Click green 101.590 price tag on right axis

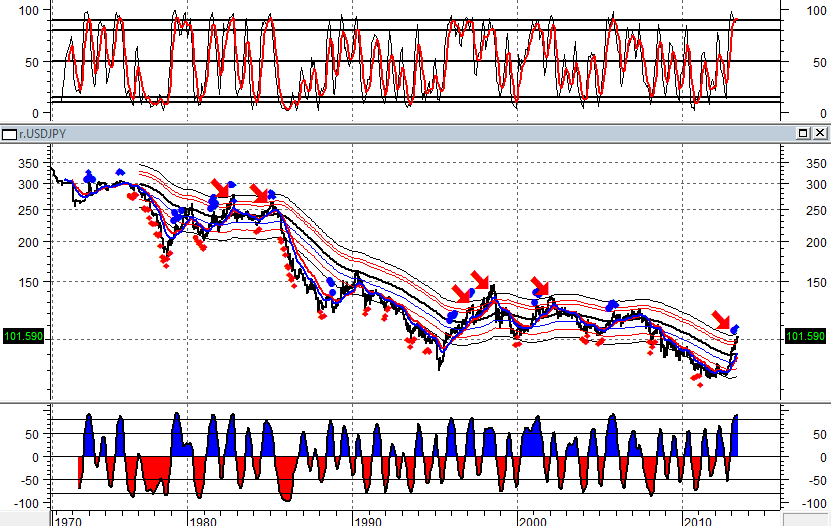coord(806,336)
